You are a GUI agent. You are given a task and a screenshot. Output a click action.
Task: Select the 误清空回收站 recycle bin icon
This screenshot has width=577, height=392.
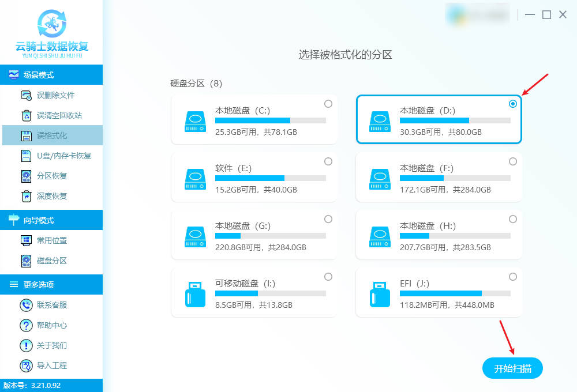pos(26,115)
